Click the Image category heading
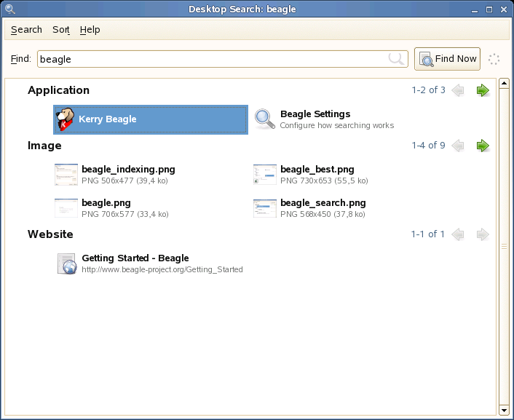Image resolution: width=514 pixels, height=420 pixels. click(x=44, y=146)
